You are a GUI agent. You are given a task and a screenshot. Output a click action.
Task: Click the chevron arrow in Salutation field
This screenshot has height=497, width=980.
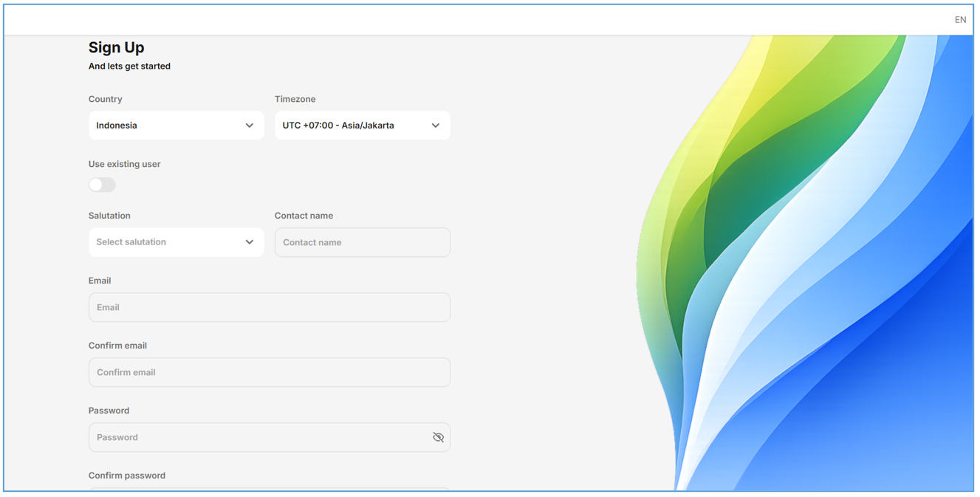click(250, 242)
